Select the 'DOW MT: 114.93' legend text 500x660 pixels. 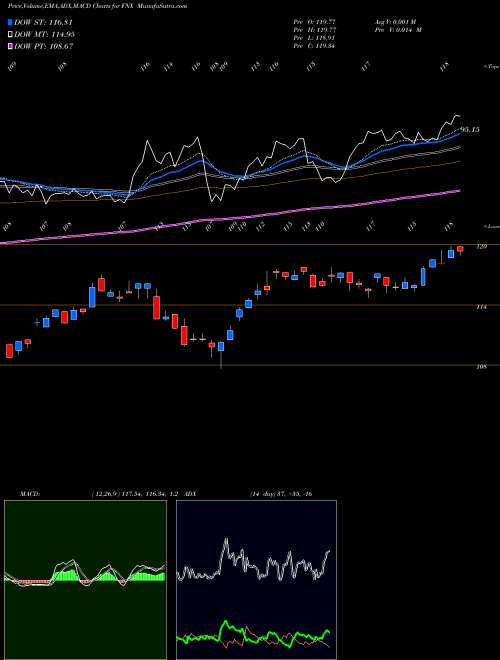coord(45,35)
